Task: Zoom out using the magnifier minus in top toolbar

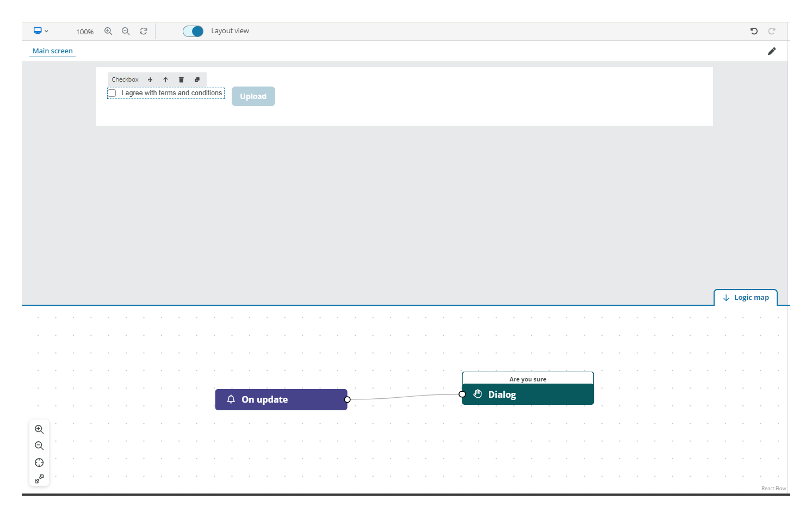Action: [126, 31]
